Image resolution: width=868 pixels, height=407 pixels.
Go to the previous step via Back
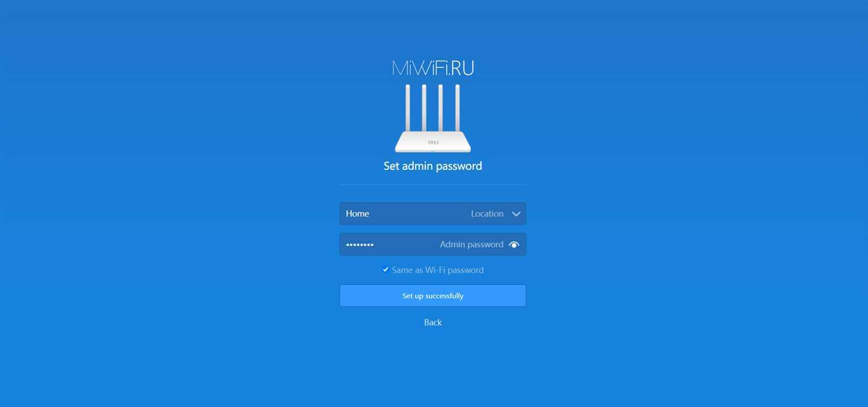coord(433,323)
